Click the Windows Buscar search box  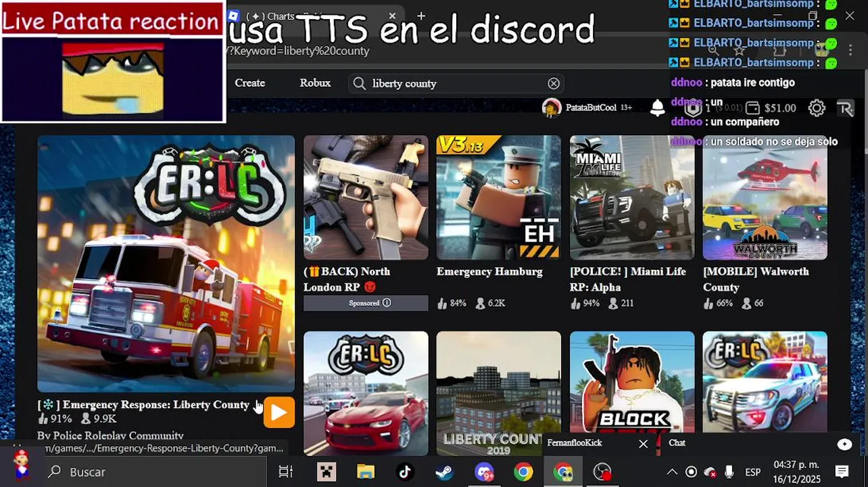(155, 471)
